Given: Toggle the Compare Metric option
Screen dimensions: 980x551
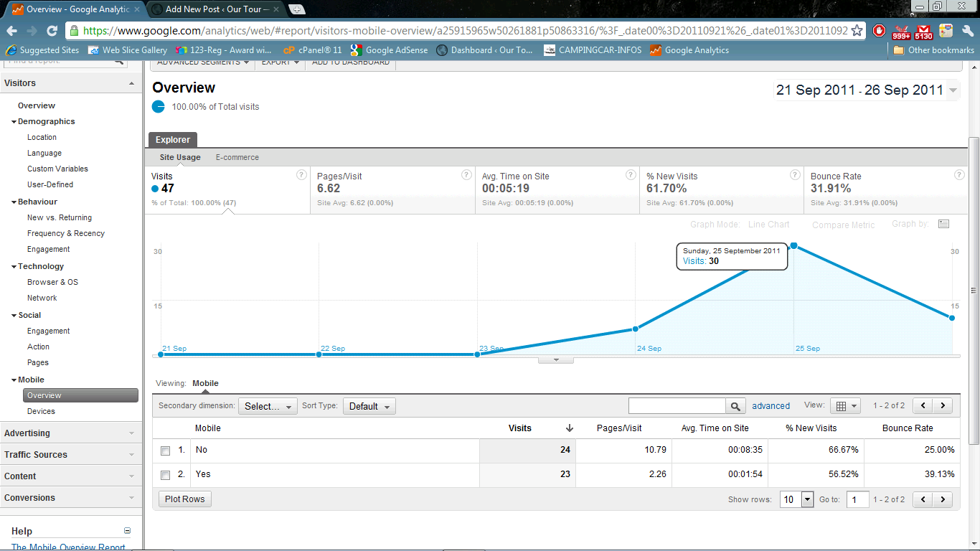Looking at the screenshot, I should click(x=843, y=224).
